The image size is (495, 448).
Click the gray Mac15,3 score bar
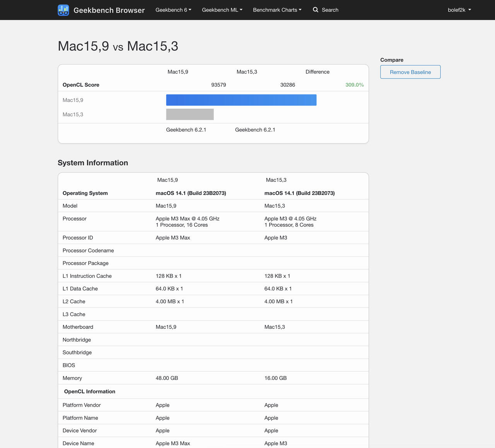190,114
